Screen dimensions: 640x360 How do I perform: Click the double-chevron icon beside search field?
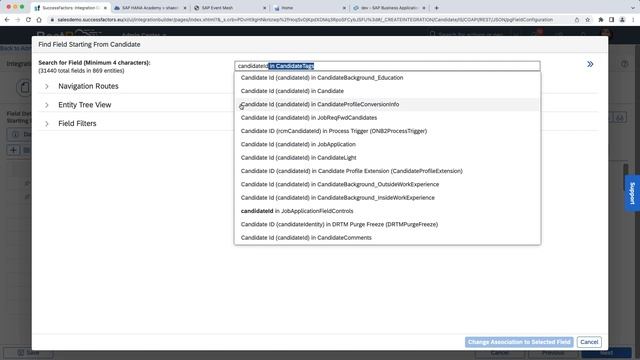pos(590,64)
